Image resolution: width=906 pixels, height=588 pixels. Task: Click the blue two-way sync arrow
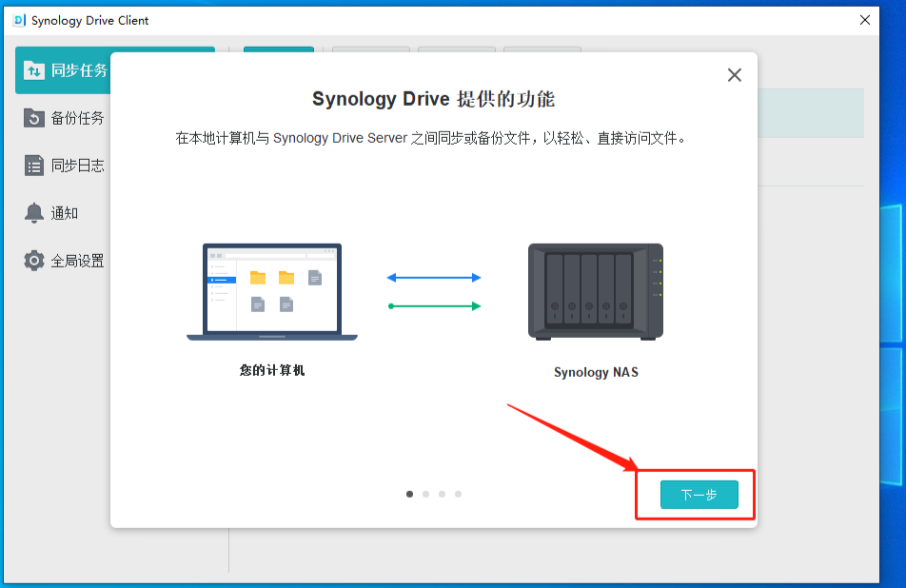pos(434,278)
